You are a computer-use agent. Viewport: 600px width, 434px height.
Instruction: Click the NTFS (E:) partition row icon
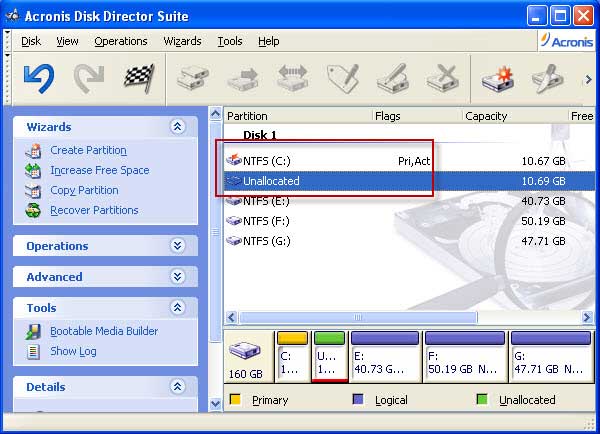click(234, 201)
